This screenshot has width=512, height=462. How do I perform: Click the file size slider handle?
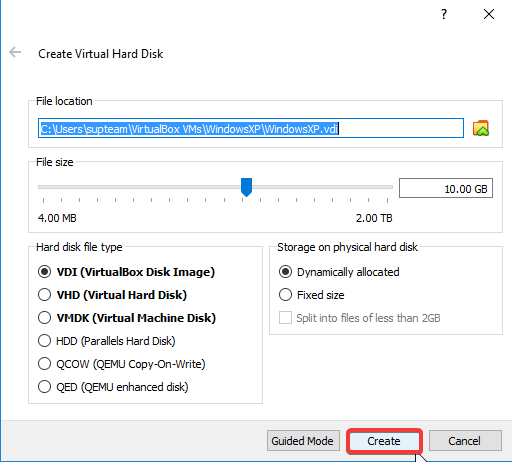coord(246,187)
